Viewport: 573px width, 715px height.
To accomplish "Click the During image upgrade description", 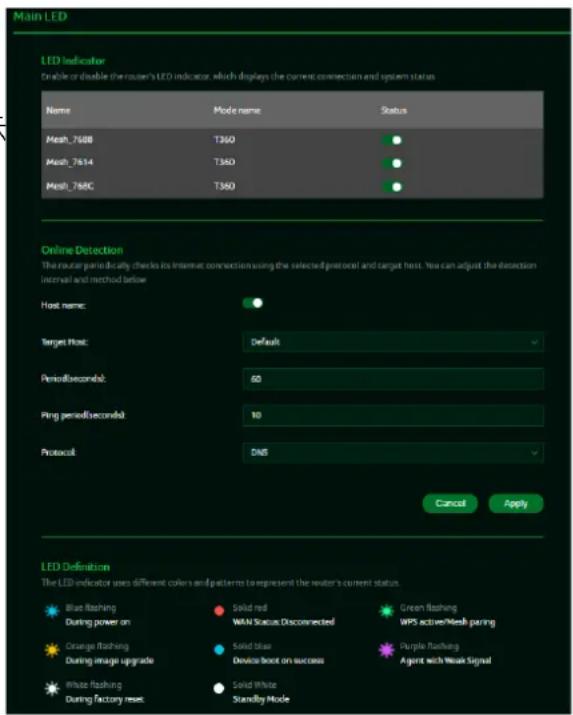I will tap(109, 661).
